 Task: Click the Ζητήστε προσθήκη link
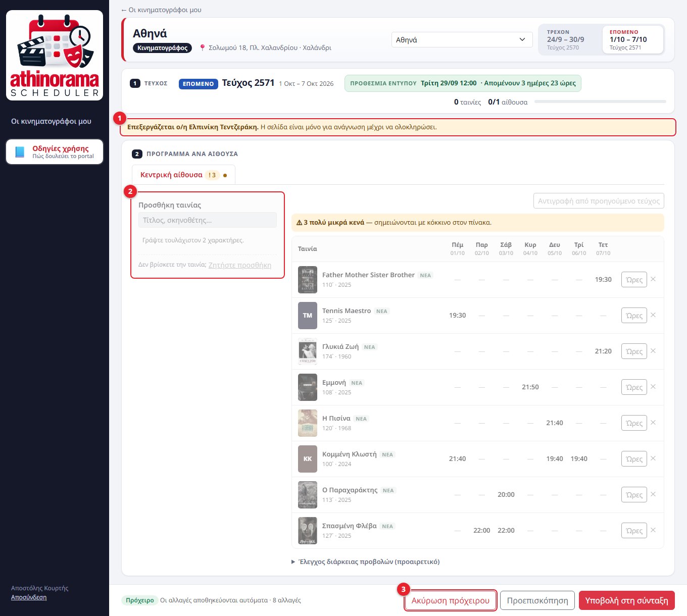240,265
